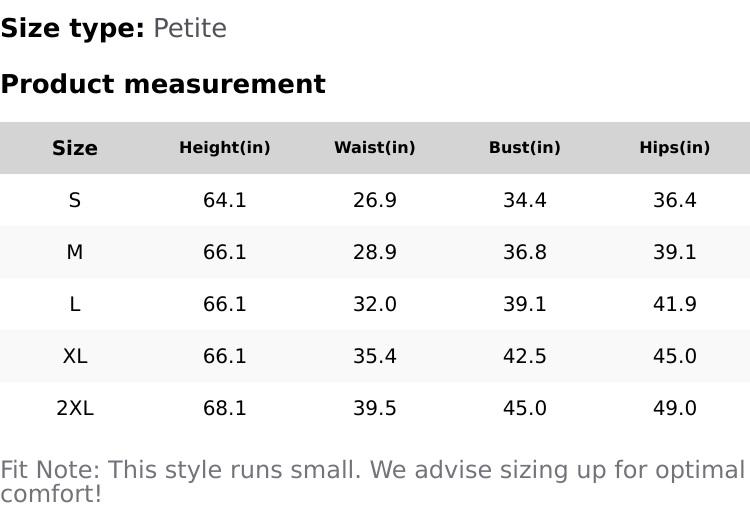The height and width of the screenshot is (530, 750).
Task: Select the Waist(in) column header
Action: click(375, 148)
